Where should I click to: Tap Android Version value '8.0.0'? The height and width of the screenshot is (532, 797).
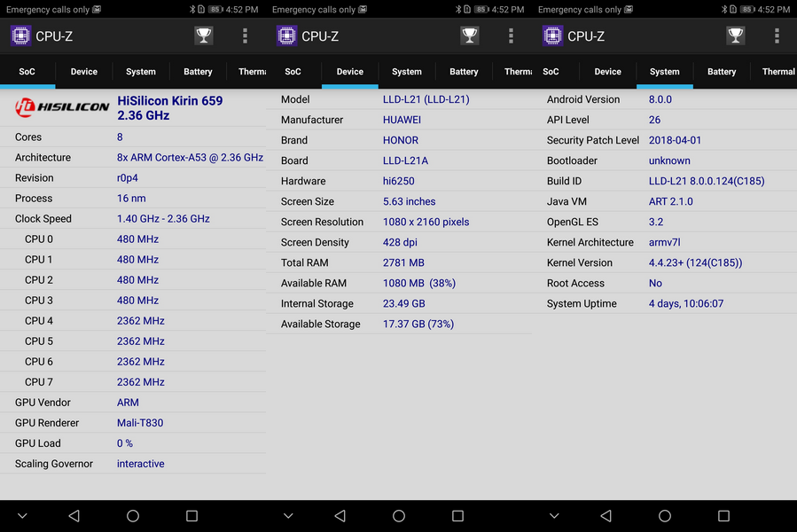tap(660, 99)
